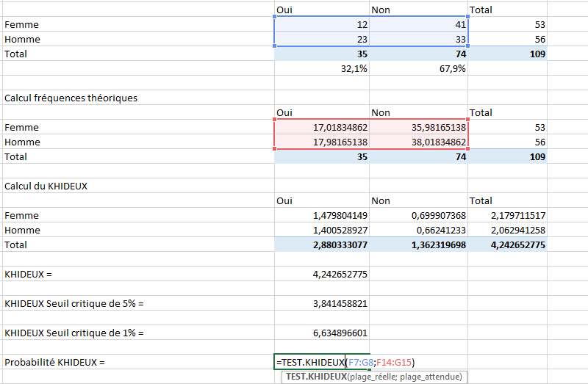Click the theoretical cell 35,98165138
This screenshot has width=588, height=384.
pyautogui.click(x=418, y=127)
